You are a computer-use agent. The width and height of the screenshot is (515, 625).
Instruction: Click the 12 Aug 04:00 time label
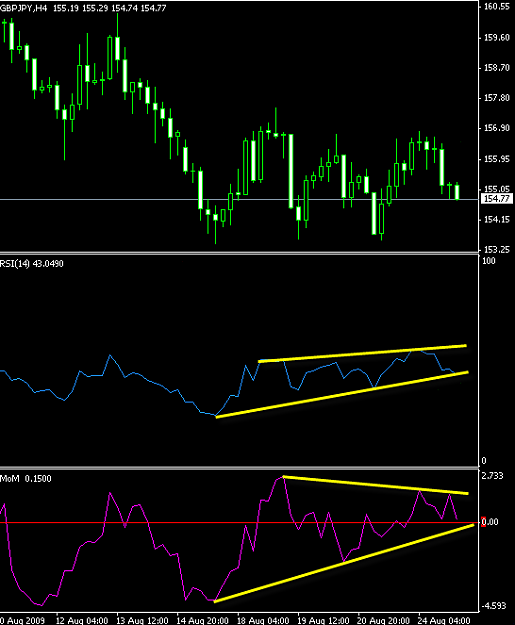pyautogui.click(x=82, y=621)
